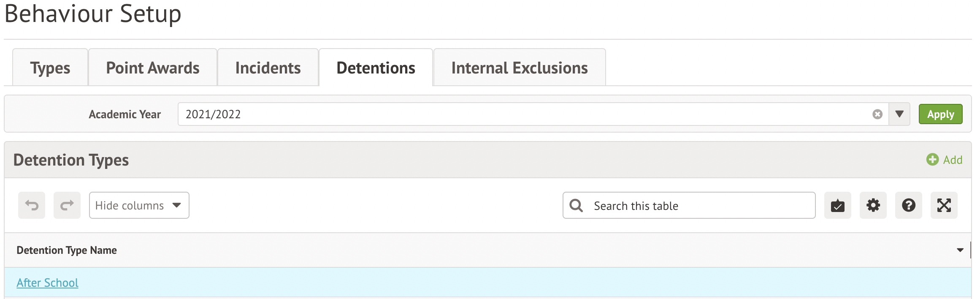Screen dimensions: 980x299
Task: Switch to the Types tab
Action: pyautogui.click(x=50, y=68)
